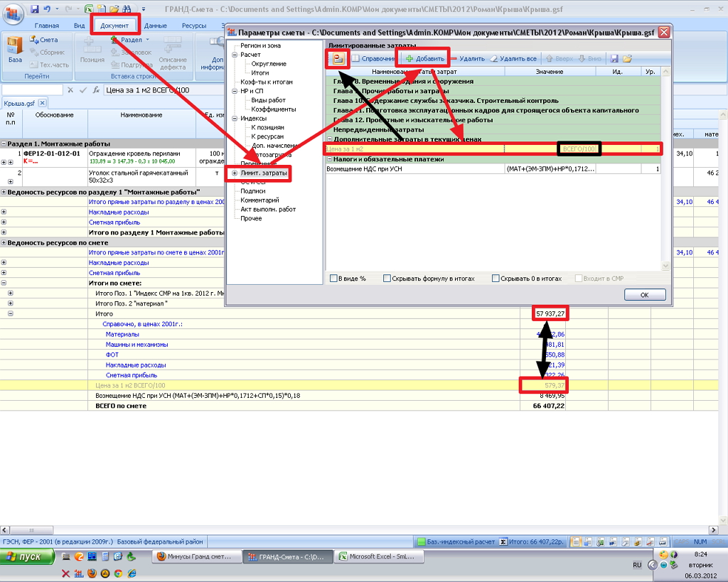Screen dimensions: 728x582
Task: Collapse the Расчет tree node
Action: point(235,55)
